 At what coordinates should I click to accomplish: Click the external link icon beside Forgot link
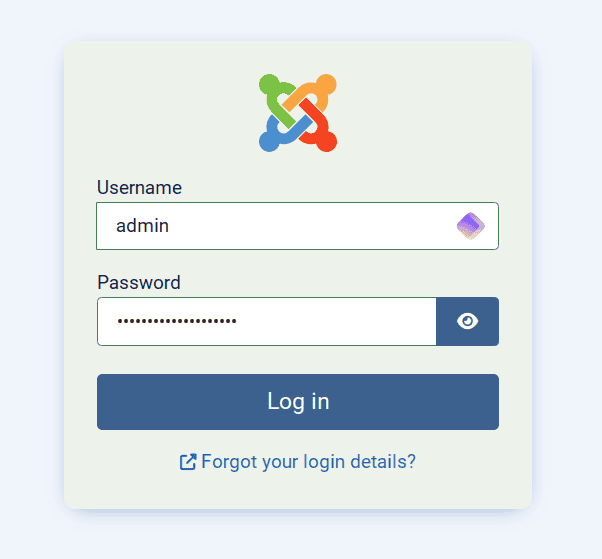click(x=188, y=462)
